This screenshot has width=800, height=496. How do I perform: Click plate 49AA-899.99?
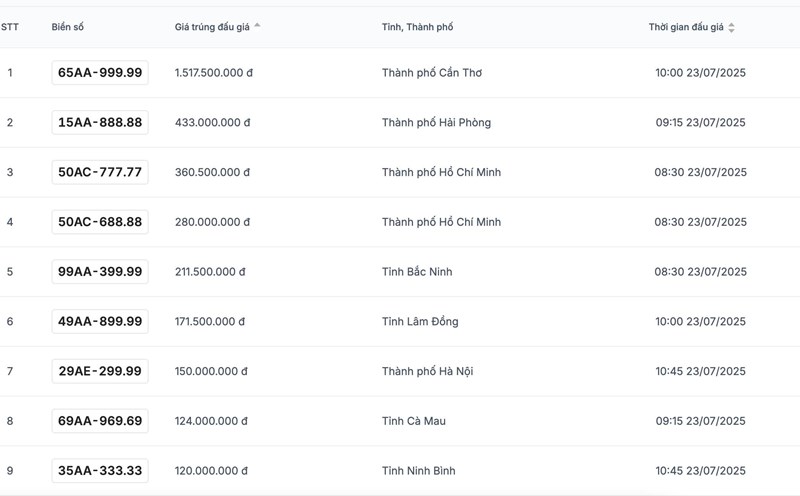[100, 321]
